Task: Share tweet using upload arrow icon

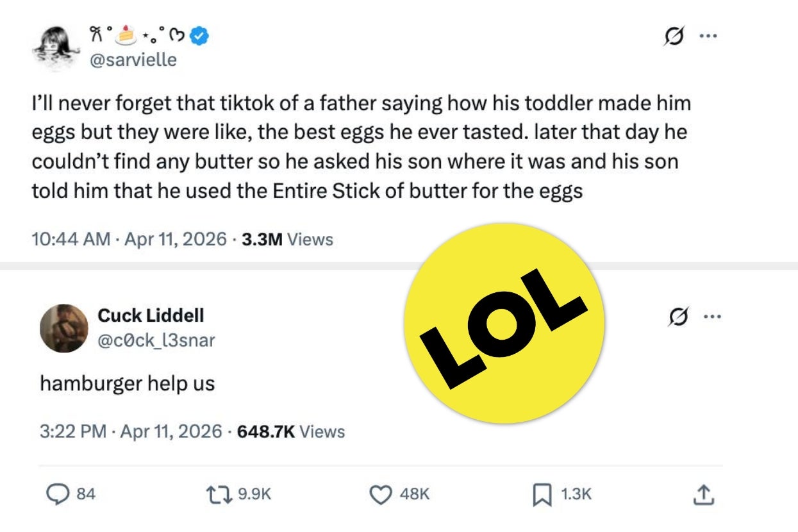Action: coord(703,494)
